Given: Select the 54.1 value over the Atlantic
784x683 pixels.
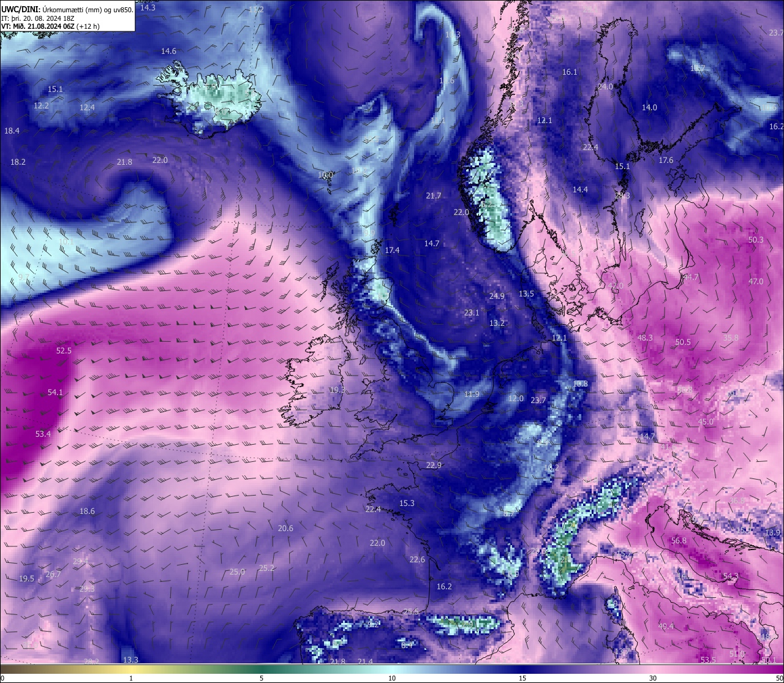Looking at the screenshot, I should tap(55, 392).
